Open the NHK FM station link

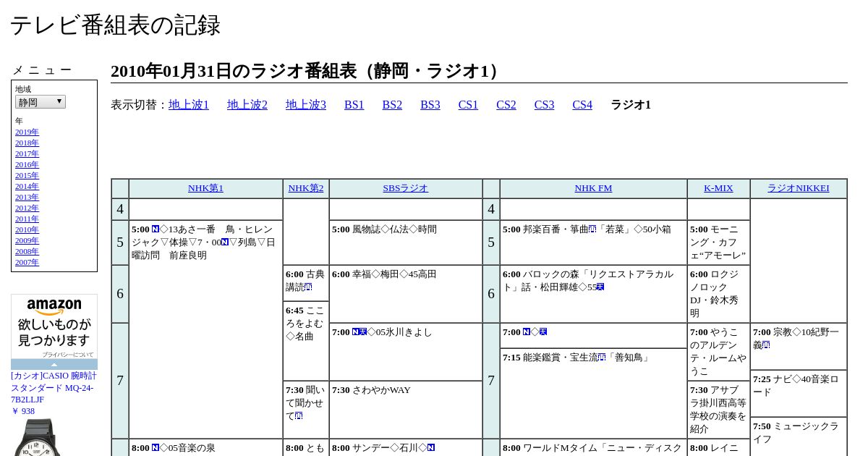coord(593,188)
